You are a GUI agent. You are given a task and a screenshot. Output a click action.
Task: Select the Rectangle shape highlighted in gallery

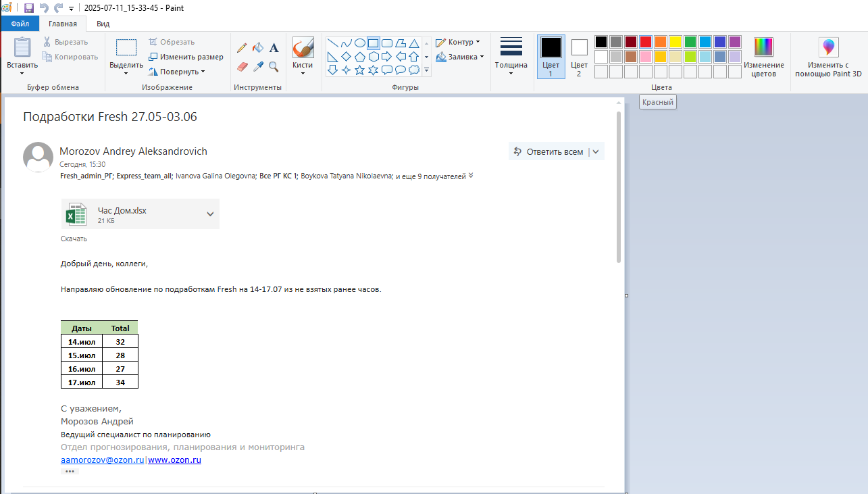point(373,43)
